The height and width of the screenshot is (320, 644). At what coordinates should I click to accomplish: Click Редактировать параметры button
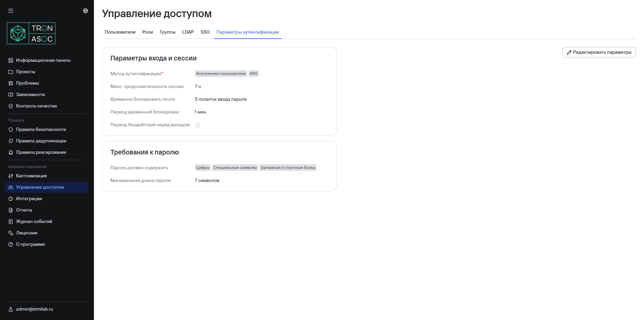click(x=598, y=52)
